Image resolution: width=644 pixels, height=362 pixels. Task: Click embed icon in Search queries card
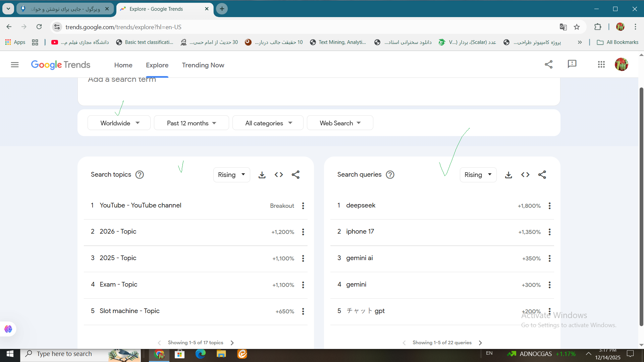point(525,175)
